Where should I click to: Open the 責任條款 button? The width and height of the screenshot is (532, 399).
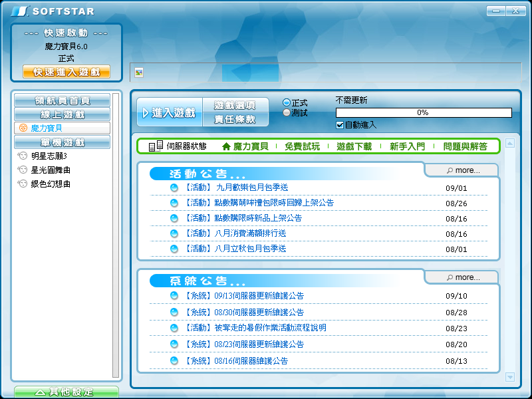(235, 120)
